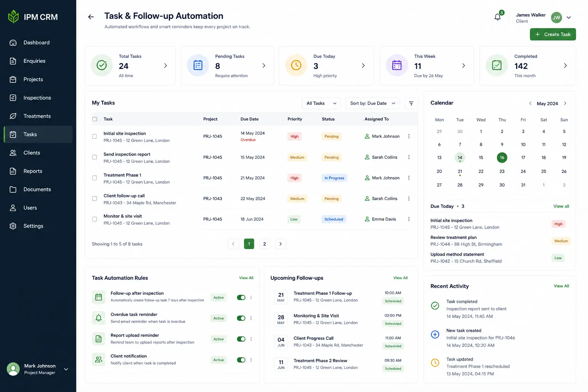Check the Initial site inspection checkbox

click(x=95, y=136)
